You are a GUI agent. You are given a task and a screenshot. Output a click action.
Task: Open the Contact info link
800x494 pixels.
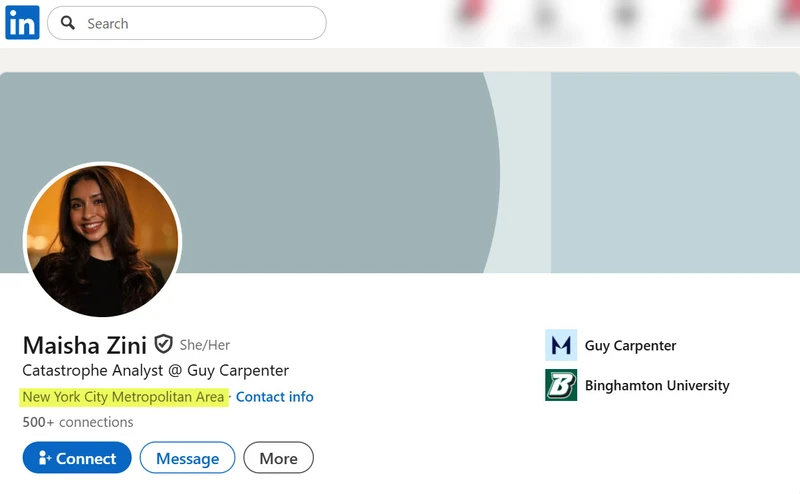[274, 397]
